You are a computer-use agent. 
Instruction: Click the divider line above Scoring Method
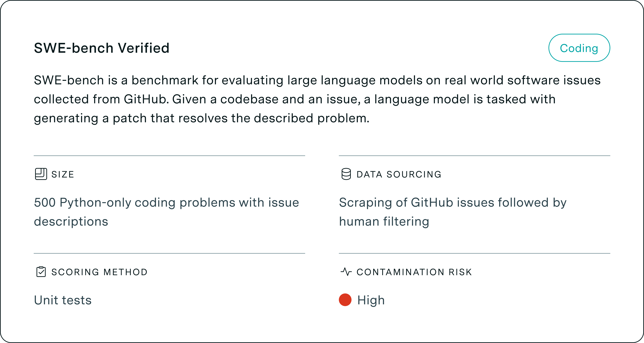(x=169, y=253)
